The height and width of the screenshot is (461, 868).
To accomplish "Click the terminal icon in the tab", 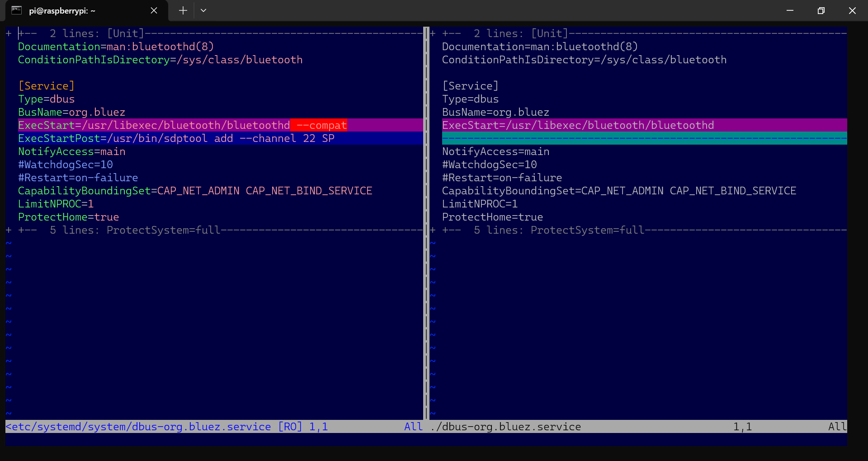I will [x=17, y=10].
